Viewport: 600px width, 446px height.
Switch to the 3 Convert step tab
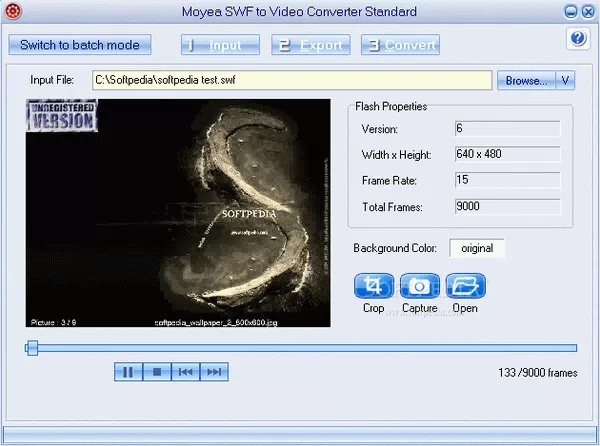coord(400,45)
